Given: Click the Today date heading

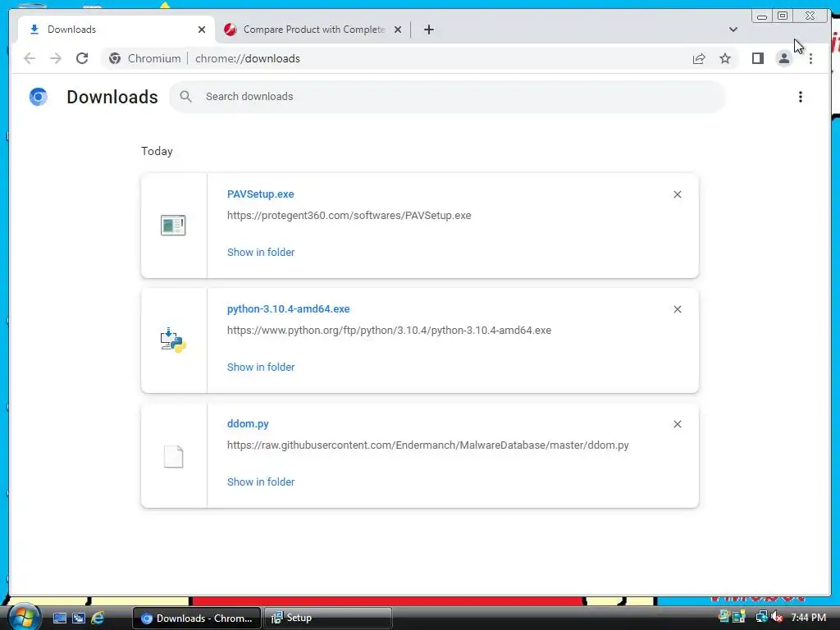Looking at the screenshot, I should tap(157, 151).
